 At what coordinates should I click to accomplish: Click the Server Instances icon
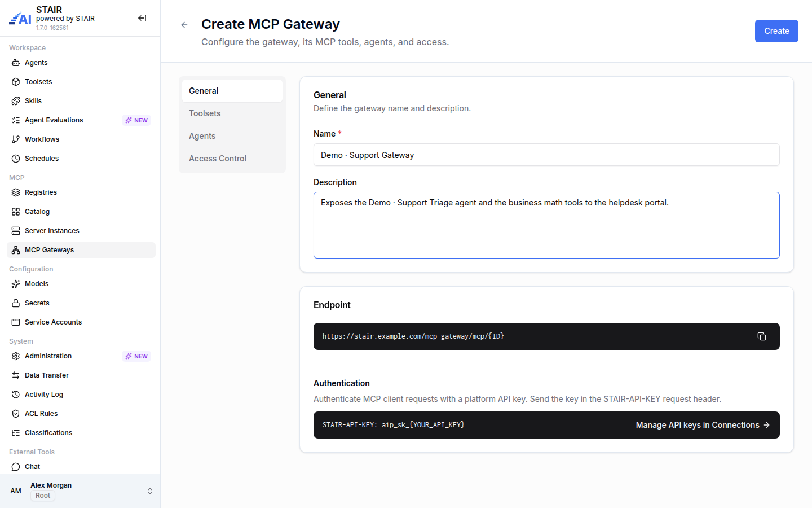click(16, 231)
